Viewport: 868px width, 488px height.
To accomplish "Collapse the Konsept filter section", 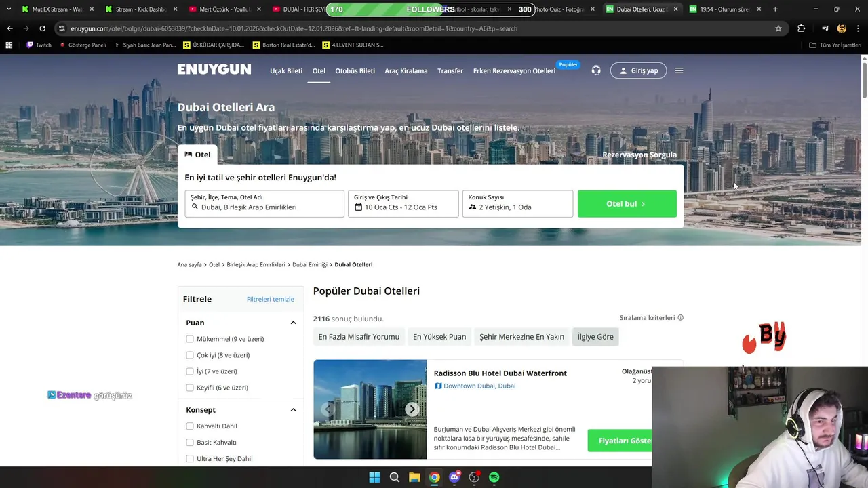I will pyautogui.click(x=293, y=410).
